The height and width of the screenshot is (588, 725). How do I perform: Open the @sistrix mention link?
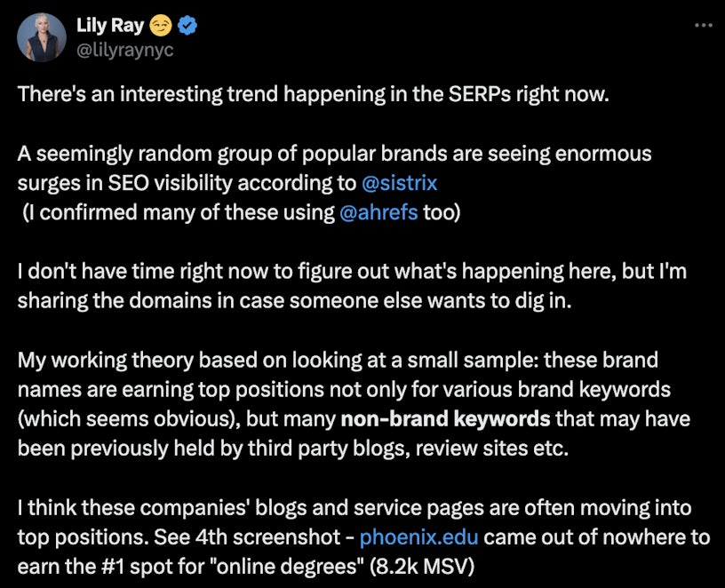tap(400, 184)
